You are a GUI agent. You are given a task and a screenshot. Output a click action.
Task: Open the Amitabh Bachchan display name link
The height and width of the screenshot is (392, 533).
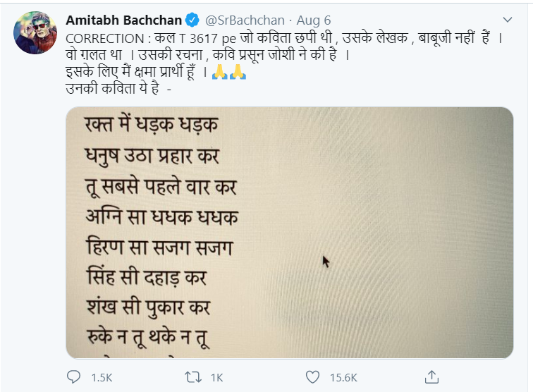123,19
